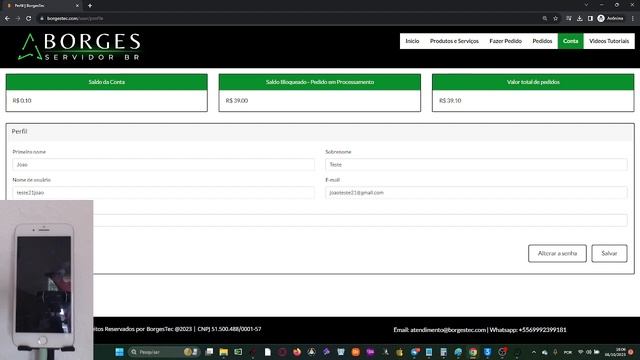Click the Saldo da Conta card header

(x=107, y=82)
